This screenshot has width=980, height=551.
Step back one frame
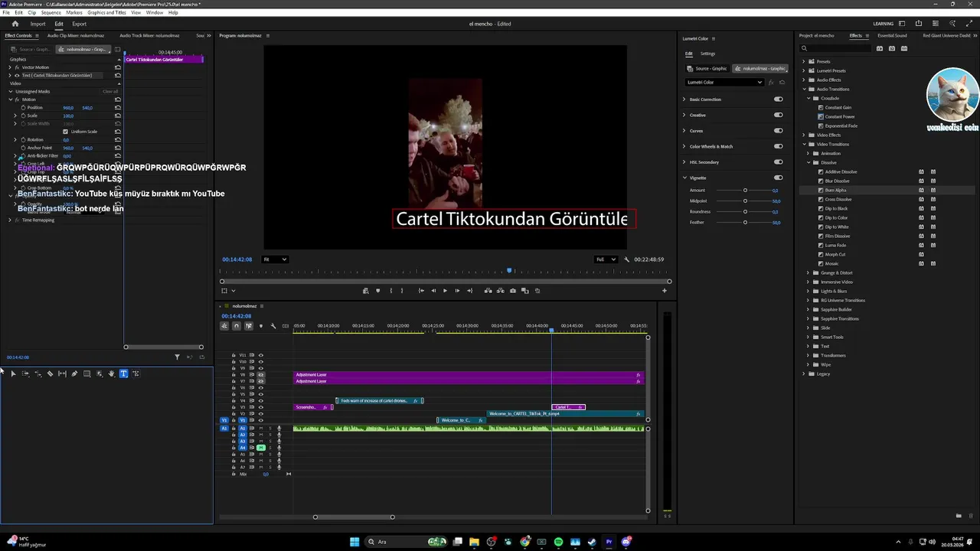coord(433,291)
